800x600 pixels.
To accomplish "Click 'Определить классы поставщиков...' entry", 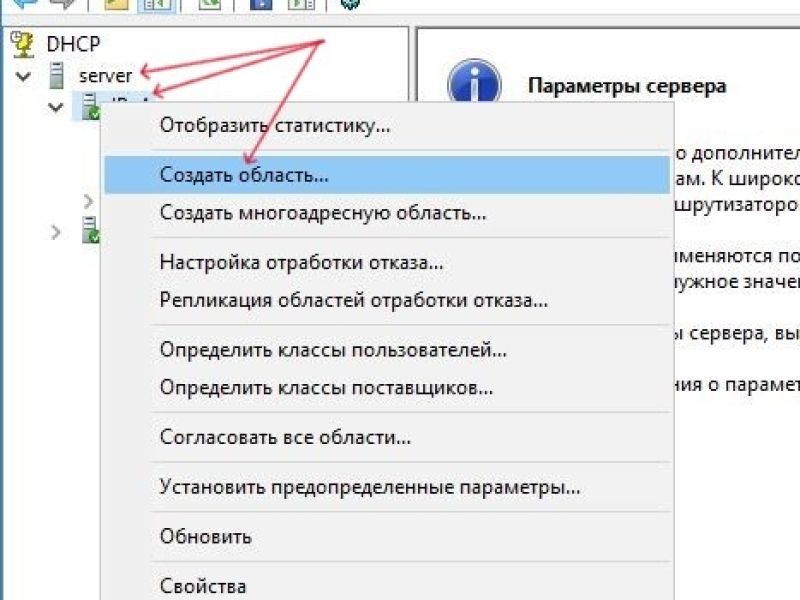I will (x=387, y=388).
